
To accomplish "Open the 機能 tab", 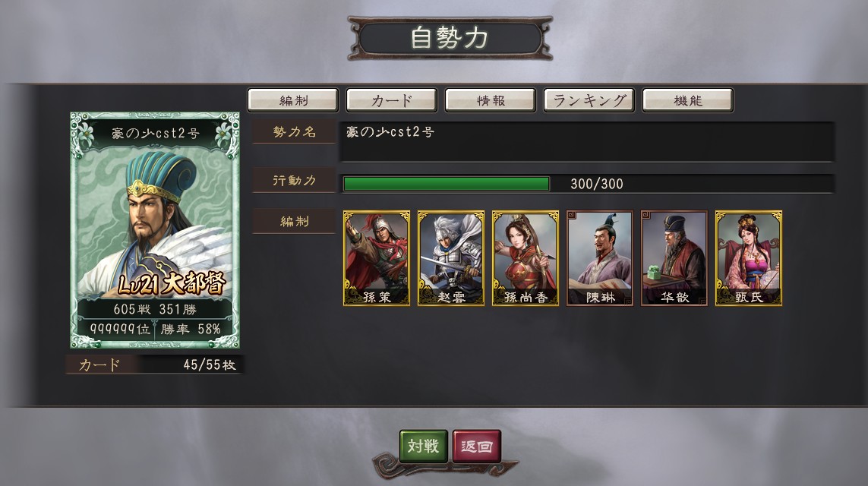I will click(687, 100).
